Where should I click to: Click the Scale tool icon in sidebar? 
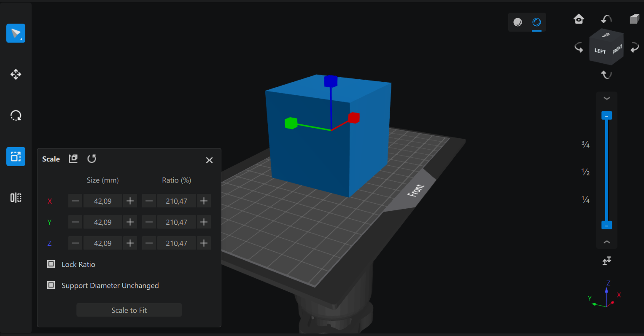point(16,157)
